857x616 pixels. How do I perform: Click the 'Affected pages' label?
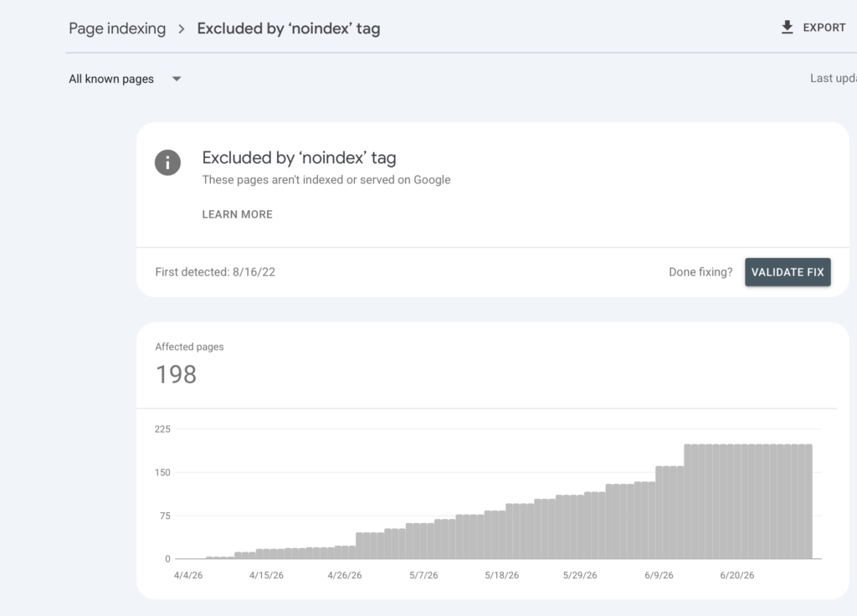189,346
